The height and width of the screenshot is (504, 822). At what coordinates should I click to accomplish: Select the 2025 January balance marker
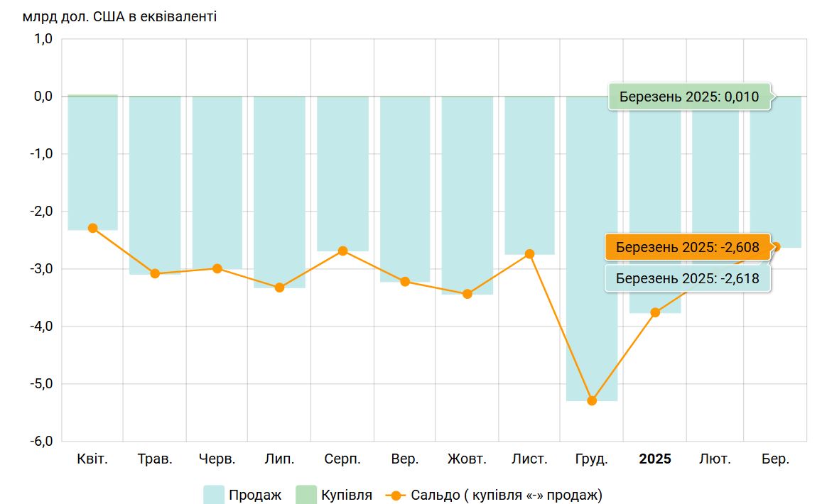(655, 312)
